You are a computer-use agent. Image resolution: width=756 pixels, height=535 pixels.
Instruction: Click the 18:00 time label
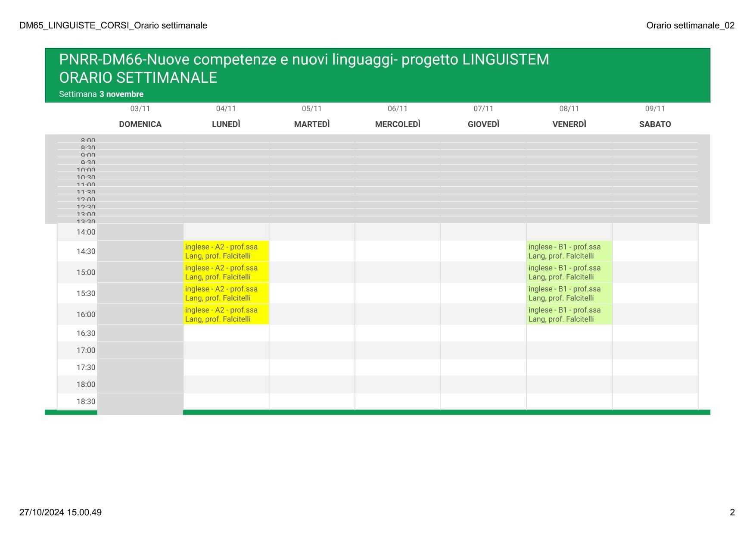coord(86,385)
